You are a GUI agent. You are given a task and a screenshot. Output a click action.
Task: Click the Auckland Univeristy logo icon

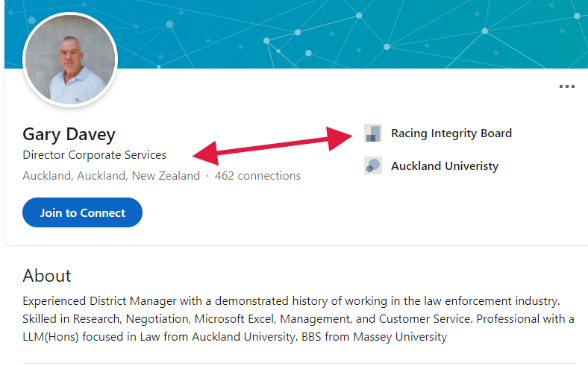point(373,165)
